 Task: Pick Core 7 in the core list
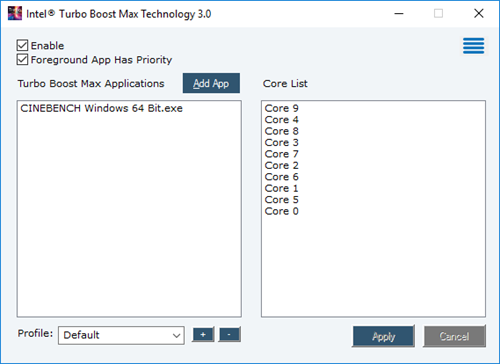pyautogui.click(x=282, y=154)
